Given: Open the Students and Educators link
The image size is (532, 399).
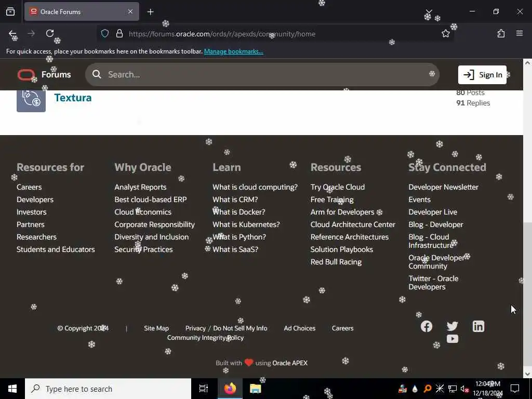Looking at the screenshot, I should pos(56,249).
